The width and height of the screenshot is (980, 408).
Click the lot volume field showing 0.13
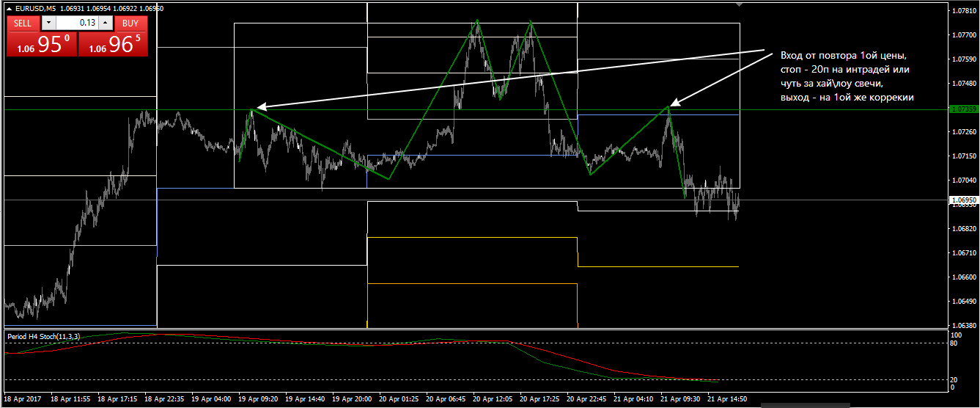click(76, 23)
